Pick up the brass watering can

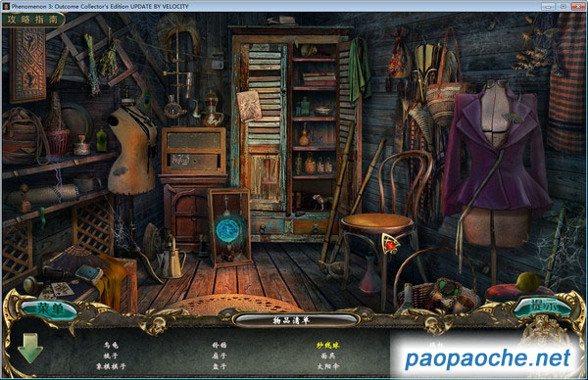tap(171, 258)
